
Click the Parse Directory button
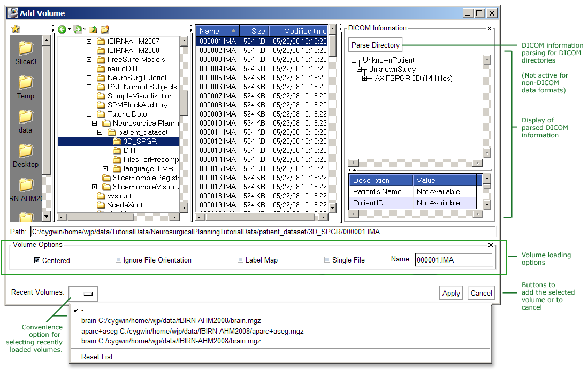point(375,45)
